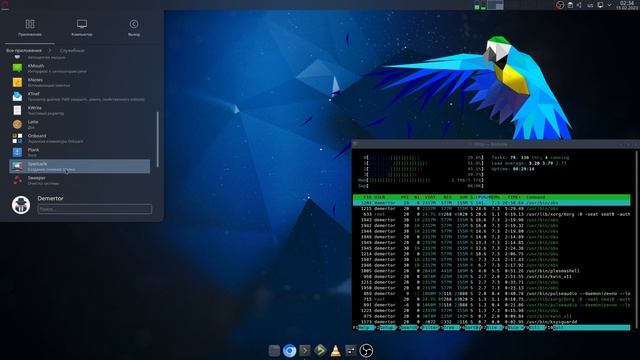The width and height of the screenshot is (640, 360).
Task: Switch to the Computer tab in launcher
Action: pos(82,28)
